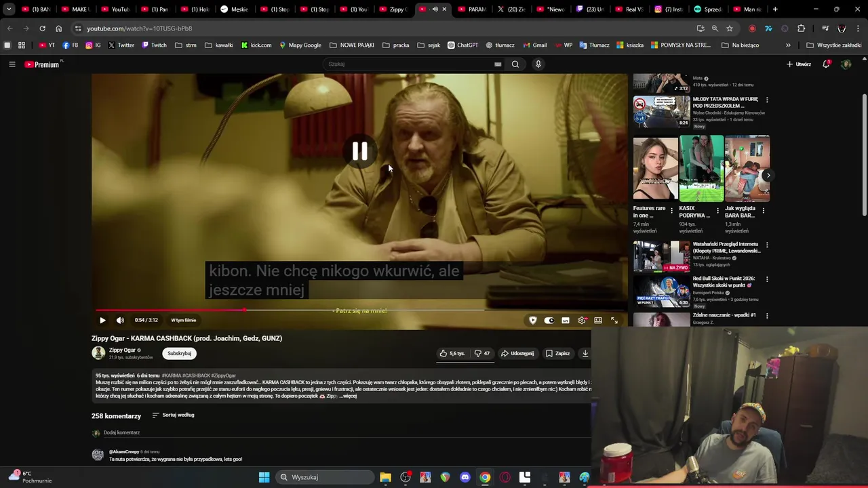Download the video with the arrow icon

tap(585, 353)
